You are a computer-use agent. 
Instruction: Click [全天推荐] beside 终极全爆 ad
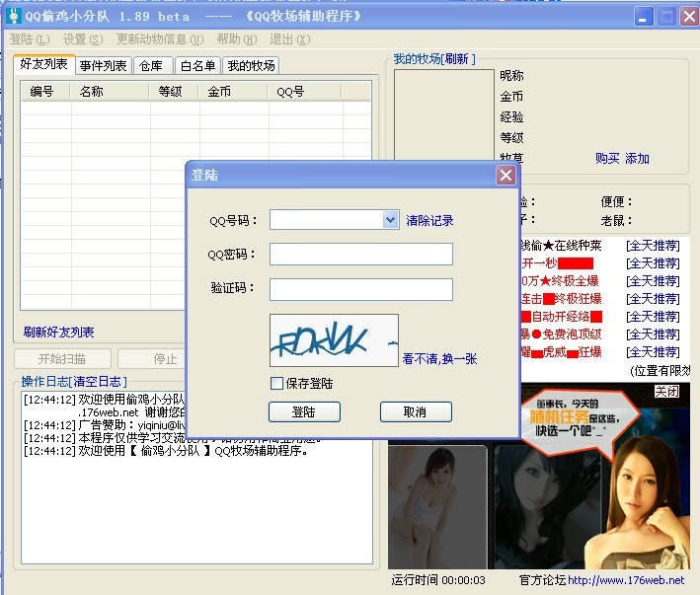pos(654,281)
